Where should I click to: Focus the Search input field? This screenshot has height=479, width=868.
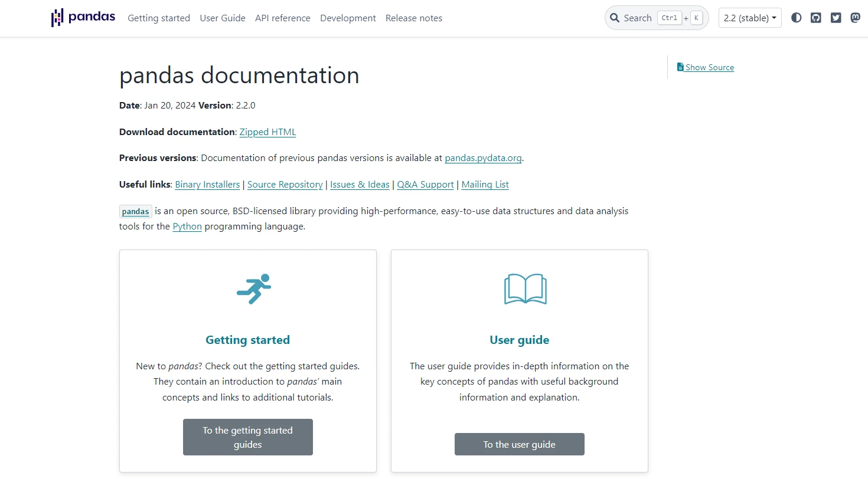[638, 18]
